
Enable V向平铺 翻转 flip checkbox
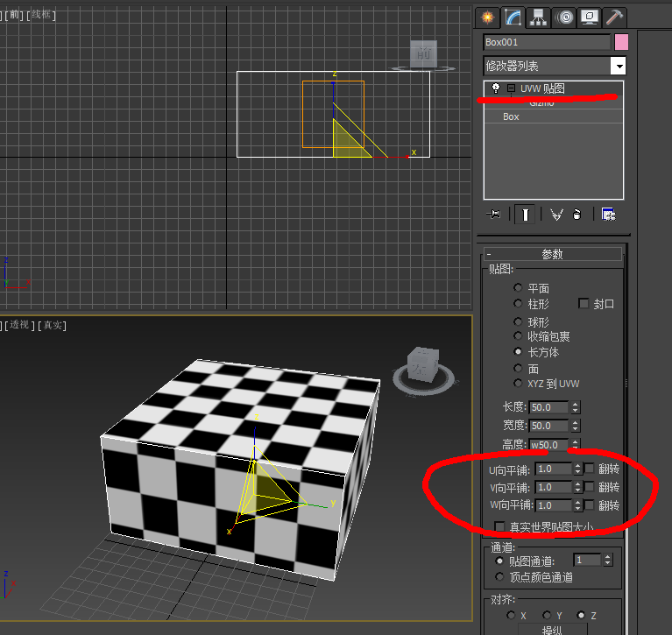click(x=590, y=487)
